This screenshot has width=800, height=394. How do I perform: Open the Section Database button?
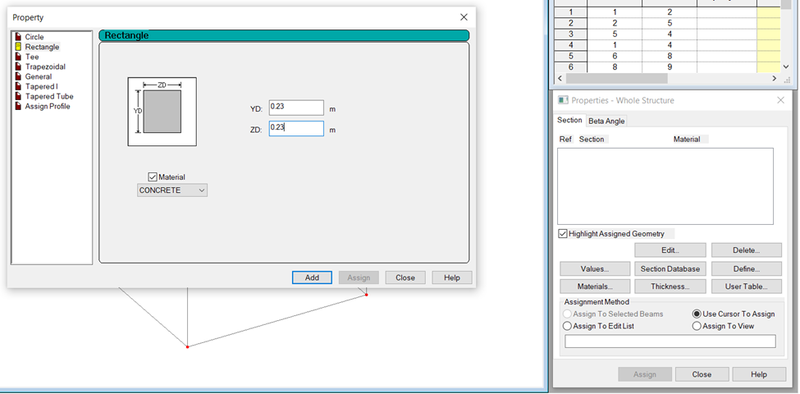click(670, 269)
